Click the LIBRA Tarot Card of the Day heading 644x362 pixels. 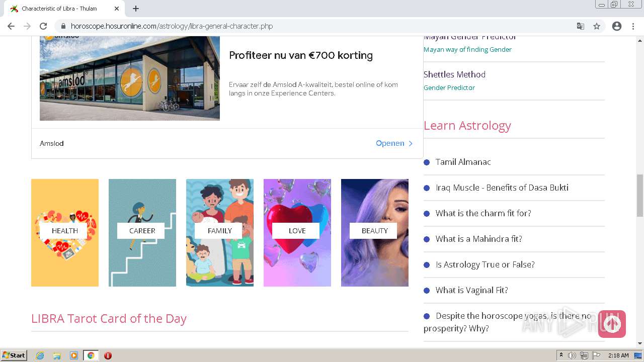(x=109, y=318)
